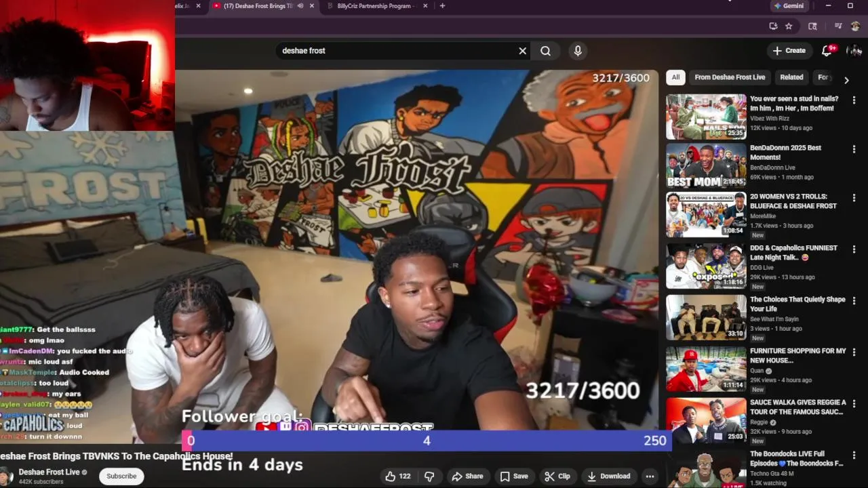
Task: Dislike the video with thumbs down
Action: tap(429, 476)
